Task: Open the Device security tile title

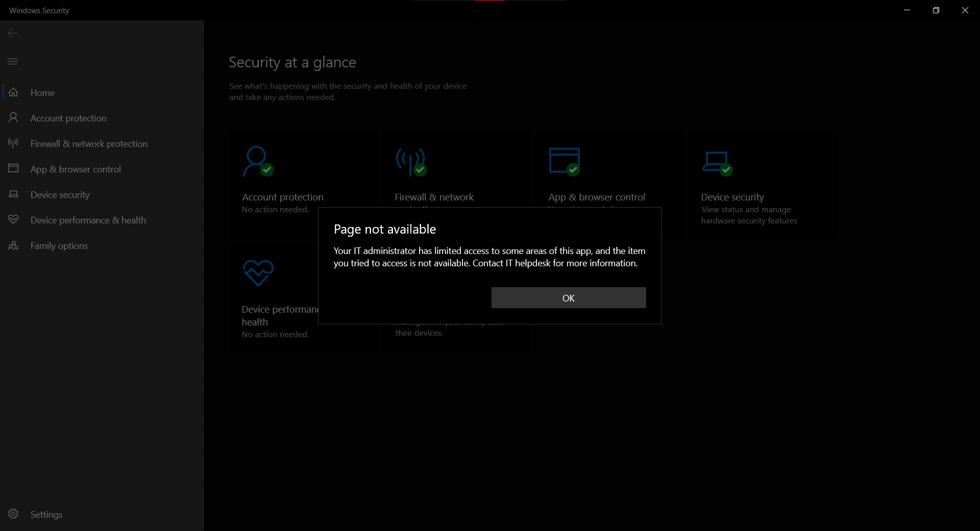Action: [732, 197]
